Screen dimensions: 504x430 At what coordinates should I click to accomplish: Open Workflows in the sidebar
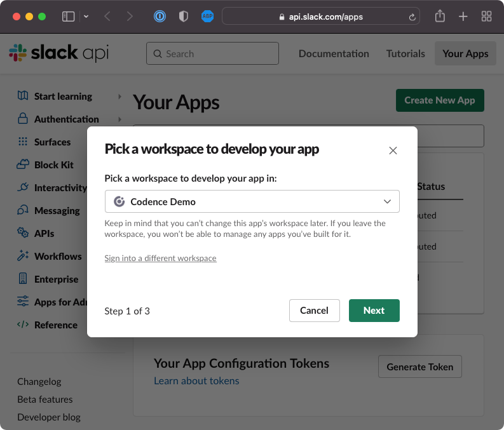tap(58, 256)
